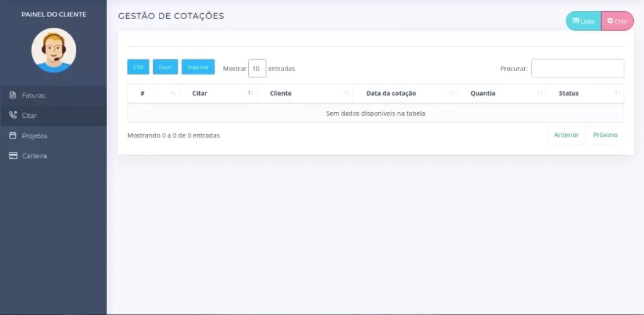Image resolution: width=644 pixels, height=315 pixels.
Task: Export table using Excel button
Action: 165,67
